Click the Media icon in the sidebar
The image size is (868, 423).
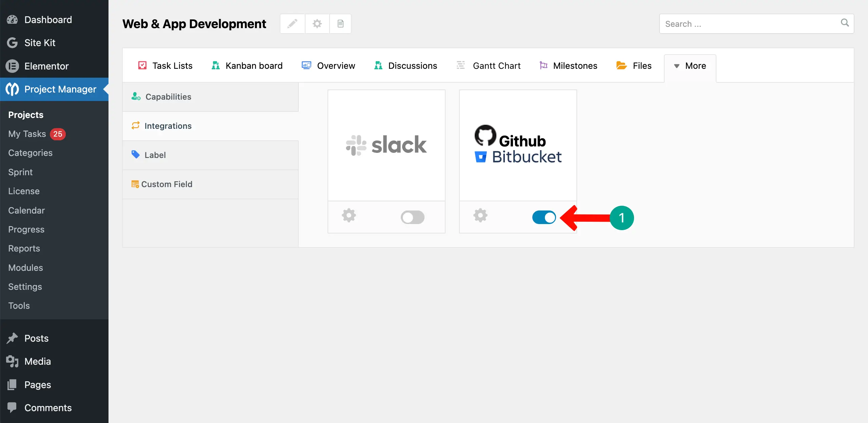click(x=12, y=361)
